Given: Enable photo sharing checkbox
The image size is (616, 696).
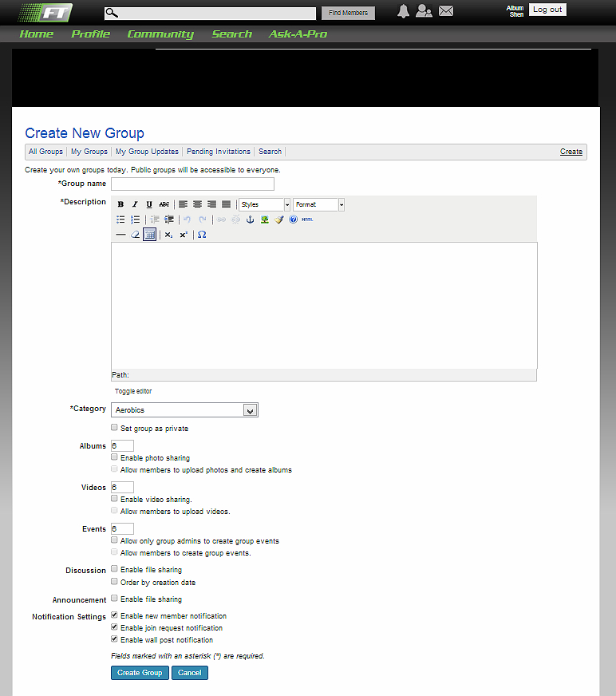Looking at the screenshot, I should 115,457.
